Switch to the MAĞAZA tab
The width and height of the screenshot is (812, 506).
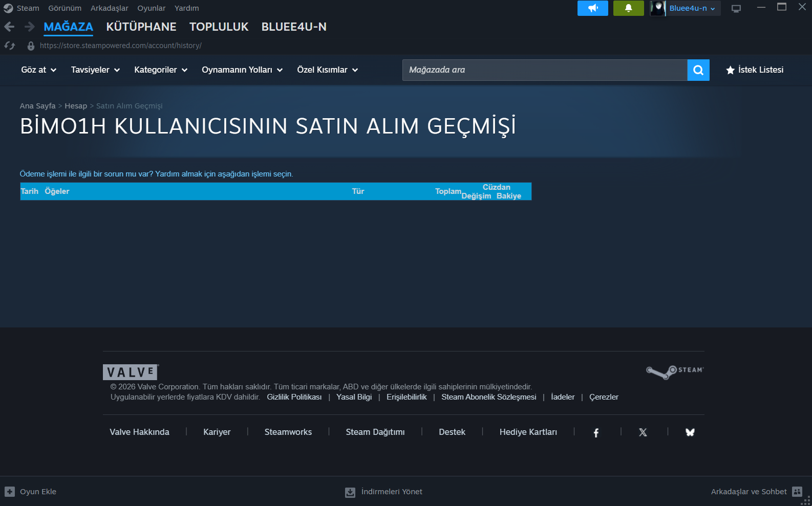tap(69, 27)
